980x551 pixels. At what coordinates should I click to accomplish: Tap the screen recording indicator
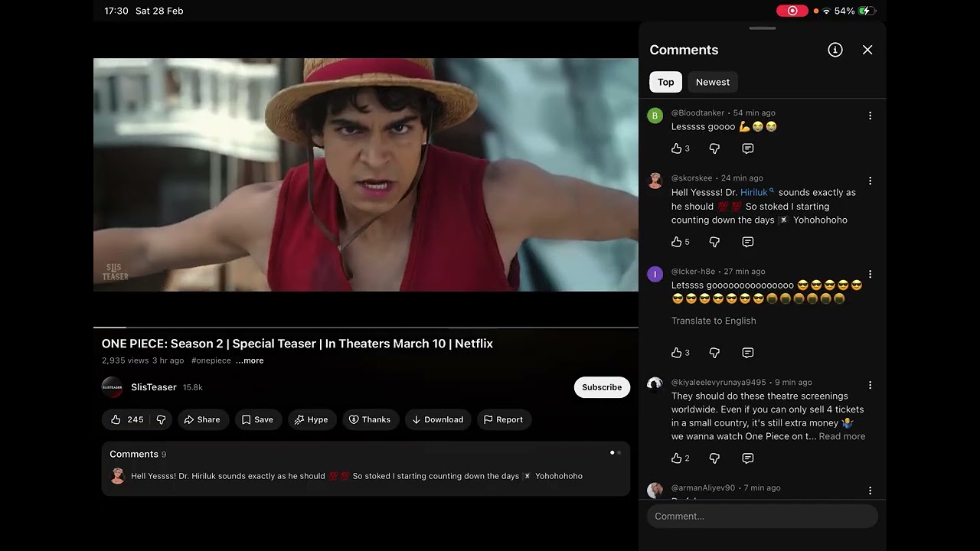click(x=792, y=11)
